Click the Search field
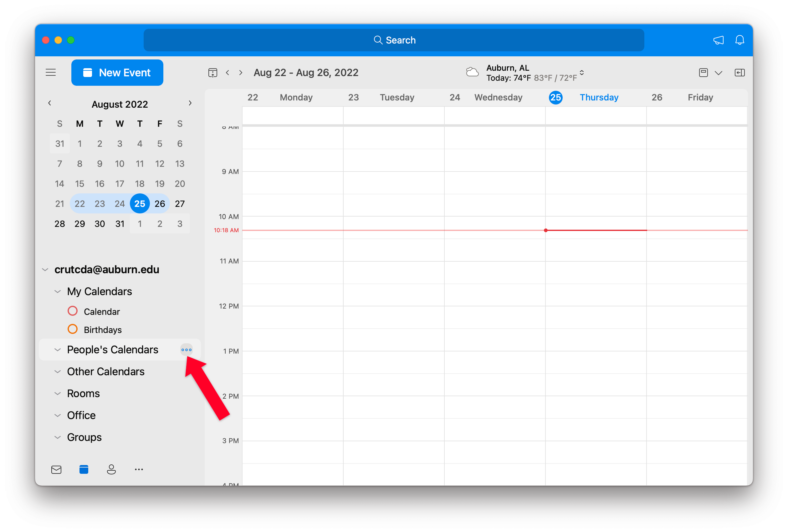The image size is (788, 532). (x=394, y=40)
